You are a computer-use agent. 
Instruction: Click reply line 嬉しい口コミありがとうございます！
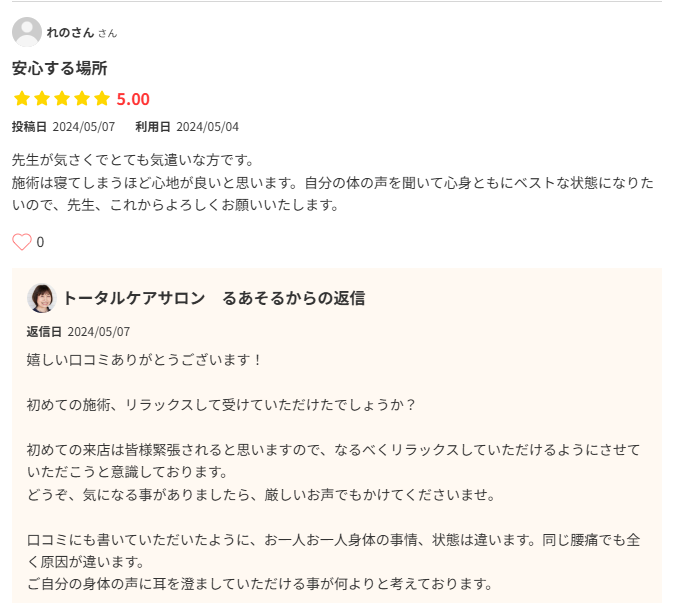pyautogui.click(x=144, y=359)
